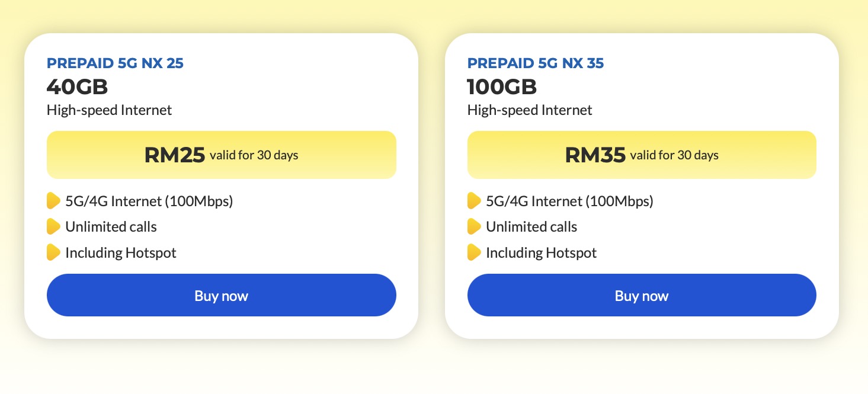This screenshot has width=868, height=394.
Task: Select the RM25 valid for 30 days banner
Action: 221,155
